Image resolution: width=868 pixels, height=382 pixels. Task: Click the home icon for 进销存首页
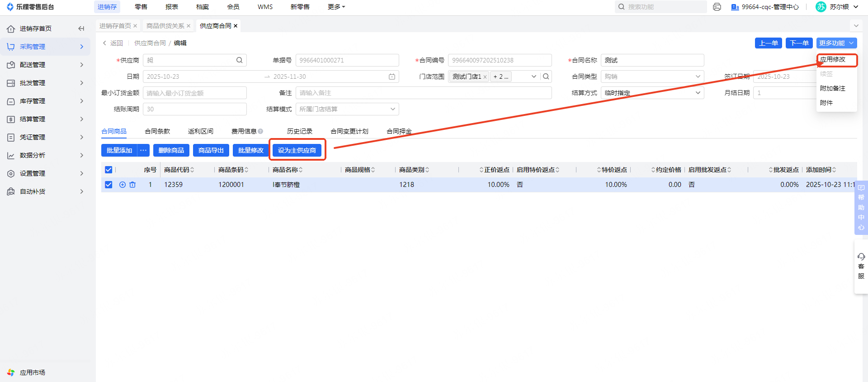(x=11, y=29)
